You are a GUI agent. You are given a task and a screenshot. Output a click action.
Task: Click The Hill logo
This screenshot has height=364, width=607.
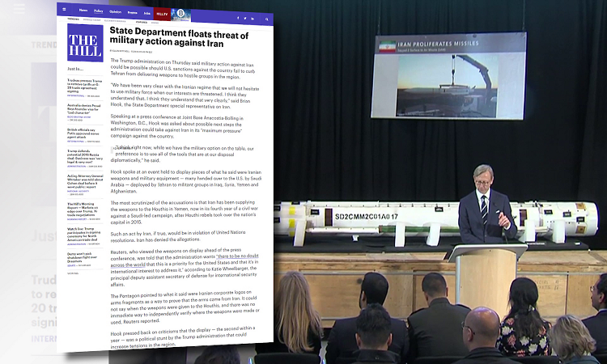(x=85, y=43)
